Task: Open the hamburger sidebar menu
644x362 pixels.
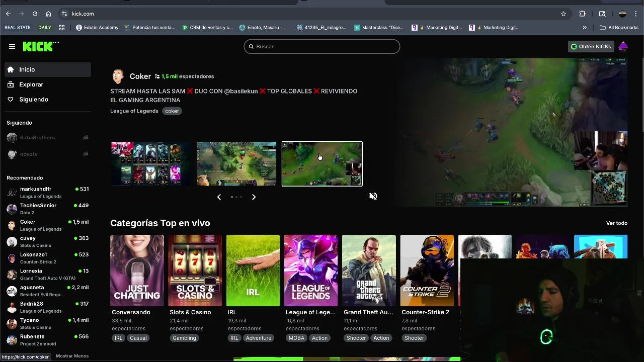Action: [12, 46]
